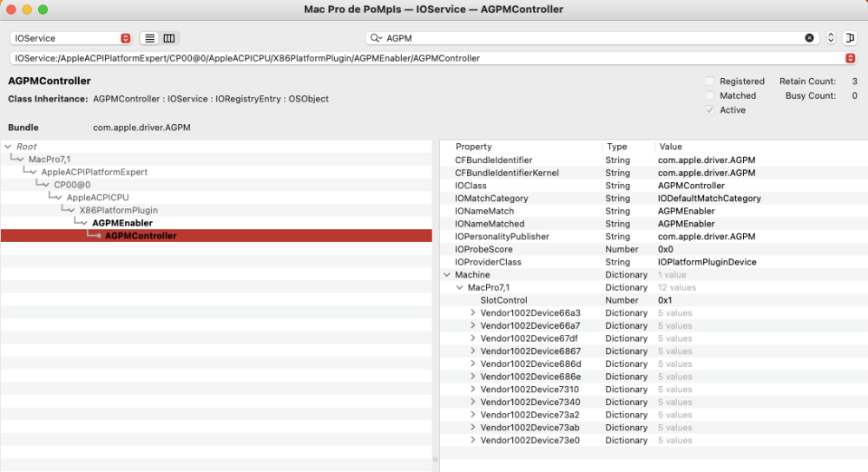Click the search next/previous stepper
This screenshot has height=472, width=868.
[x=831, y=38]
